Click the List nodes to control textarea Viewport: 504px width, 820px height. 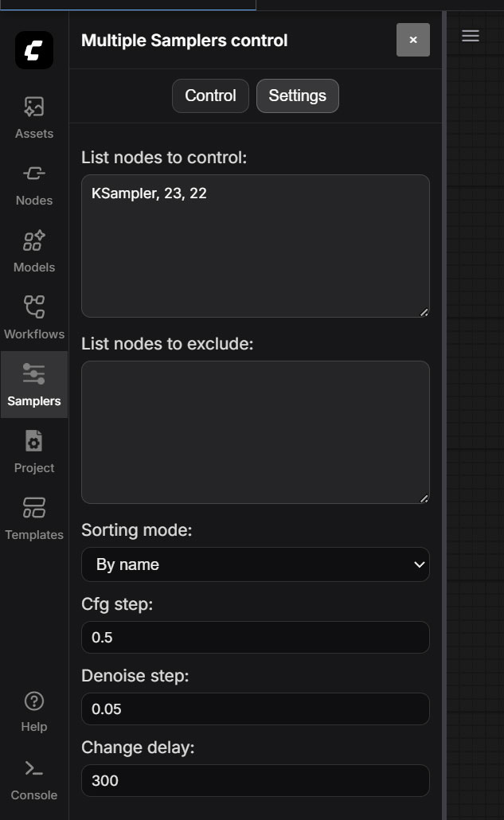pyautogui.click(x=255, y=246)
